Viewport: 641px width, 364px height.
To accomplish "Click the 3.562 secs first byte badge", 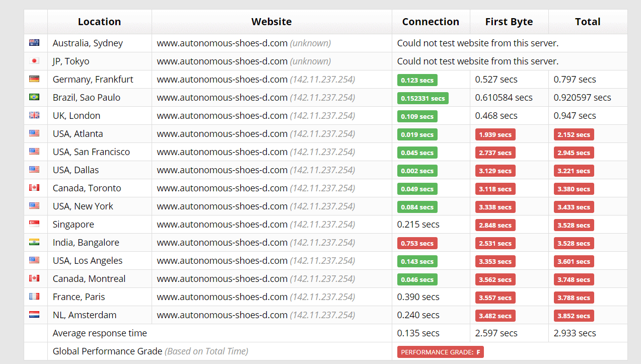I will pyautogui.click(x=495, y=279).
